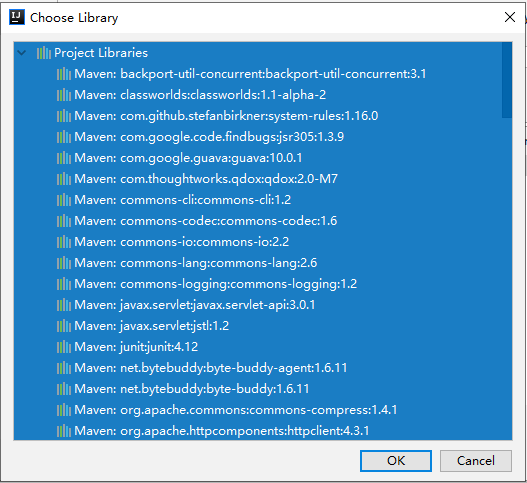Select Maven: com.thoughtworks.qdox:qdox:2.0-M7
Image resolution: width=527 pixels, height=483 pixels.
pos(206,179)
